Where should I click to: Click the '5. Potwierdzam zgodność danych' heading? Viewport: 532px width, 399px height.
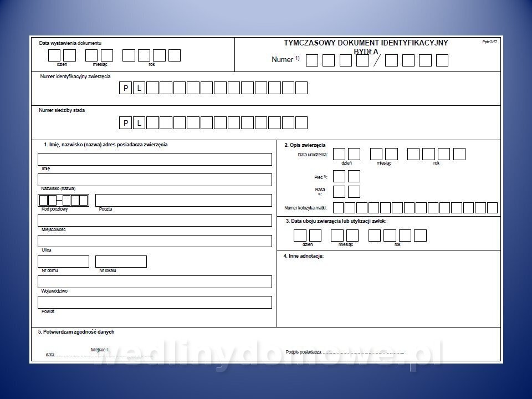pyautogui.click(x=76, y=332)
